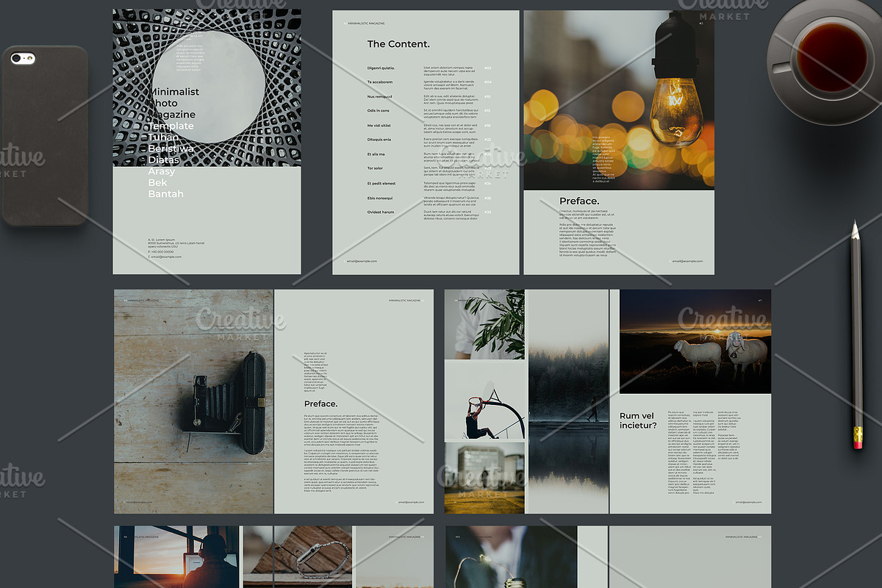Select the vintage folding camera photo
This screenshot has width=882, height=588.
pos(194,401)
